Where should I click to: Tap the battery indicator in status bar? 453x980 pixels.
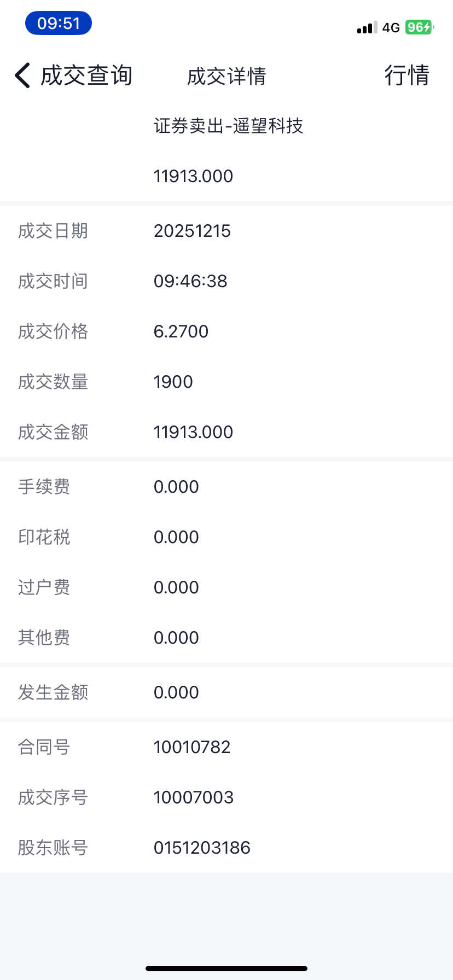pos(419,27)
